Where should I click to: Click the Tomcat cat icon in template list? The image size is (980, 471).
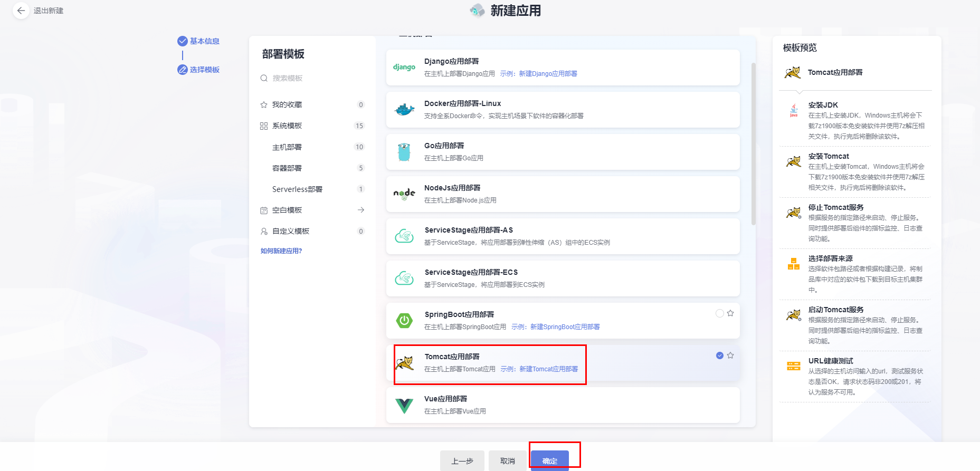405,363
